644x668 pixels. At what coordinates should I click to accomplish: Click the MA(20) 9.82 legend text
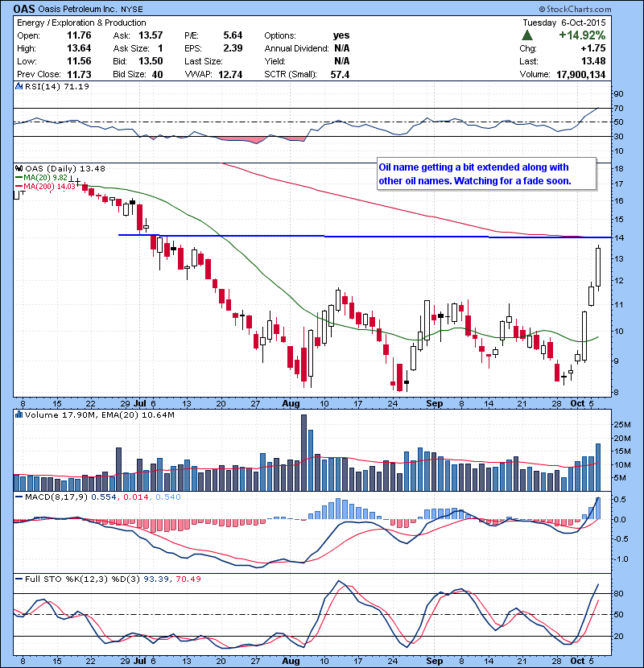[45, 177]
